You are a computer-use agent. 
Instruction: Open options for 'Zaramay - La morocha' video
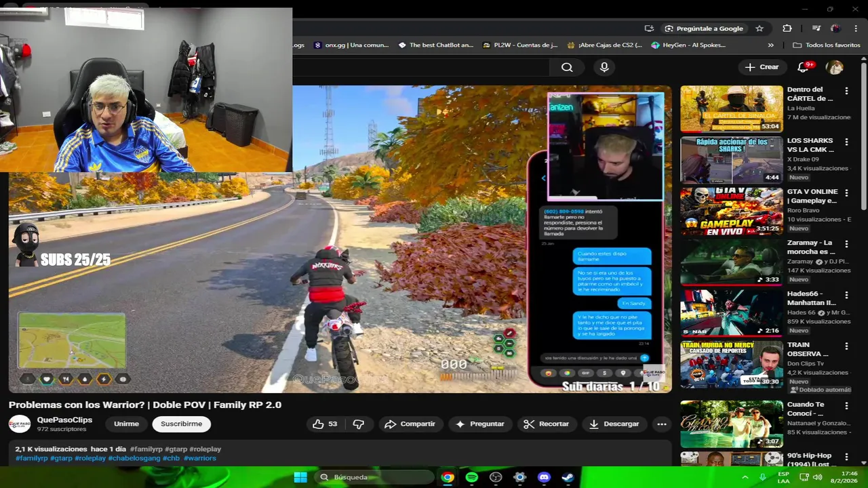pyautogui.click(x=846, y=244)
